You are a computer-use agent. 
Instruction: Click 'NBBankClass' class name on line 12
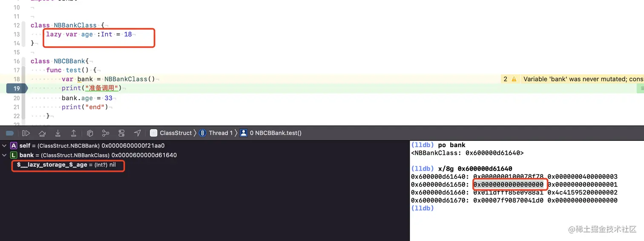click(x=75, y=25)
